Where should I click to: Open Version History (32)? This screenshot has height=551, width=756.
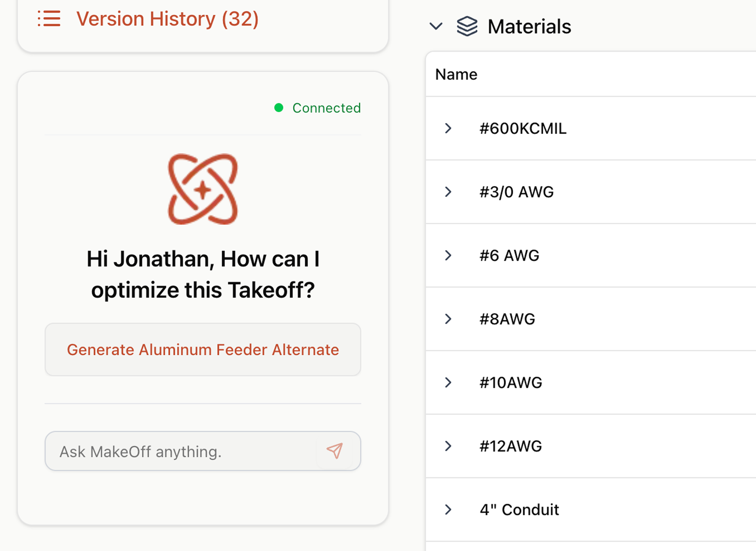[x=167, y=19]
